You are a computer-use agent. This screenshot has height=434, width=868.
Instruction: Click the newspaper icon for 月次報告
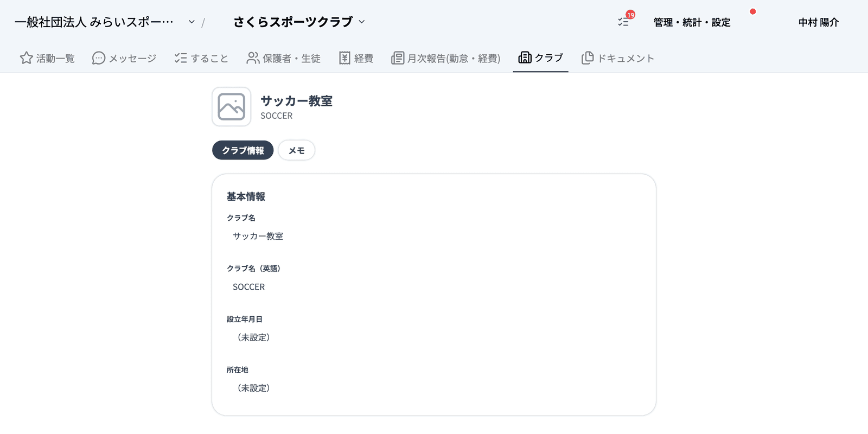pos(398,58)
